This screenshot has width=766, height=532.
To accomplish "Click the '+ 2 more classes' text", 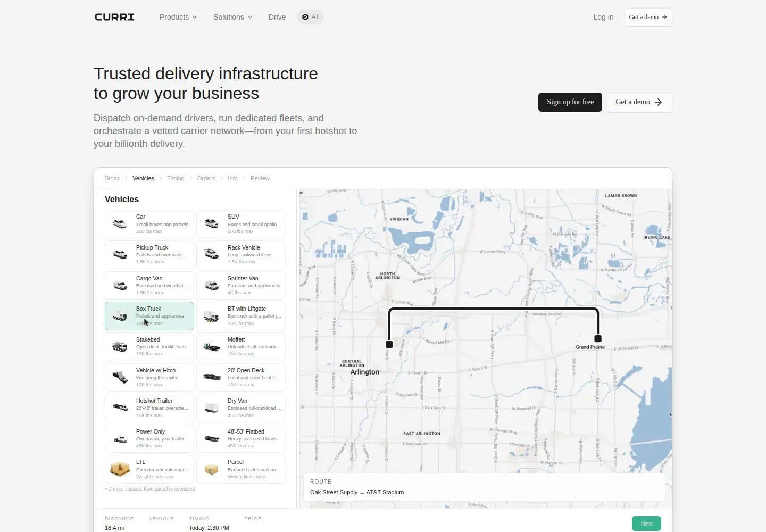I will pyautogui.click(x=150, y=489).
